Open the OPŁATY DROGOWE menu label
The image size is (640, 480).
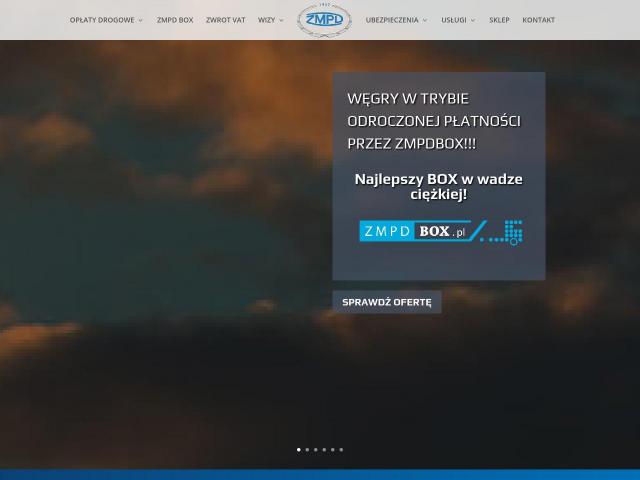tap(102, 20)
